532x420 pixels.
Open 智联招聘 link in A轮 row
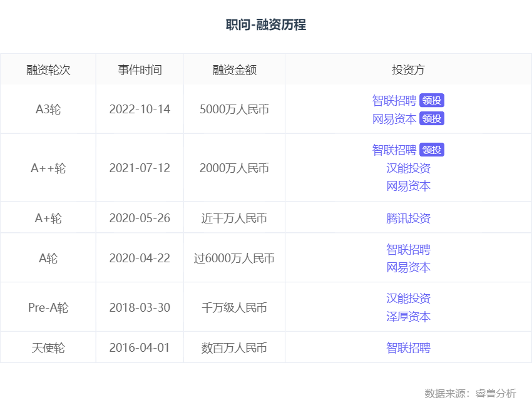(408, 249)
